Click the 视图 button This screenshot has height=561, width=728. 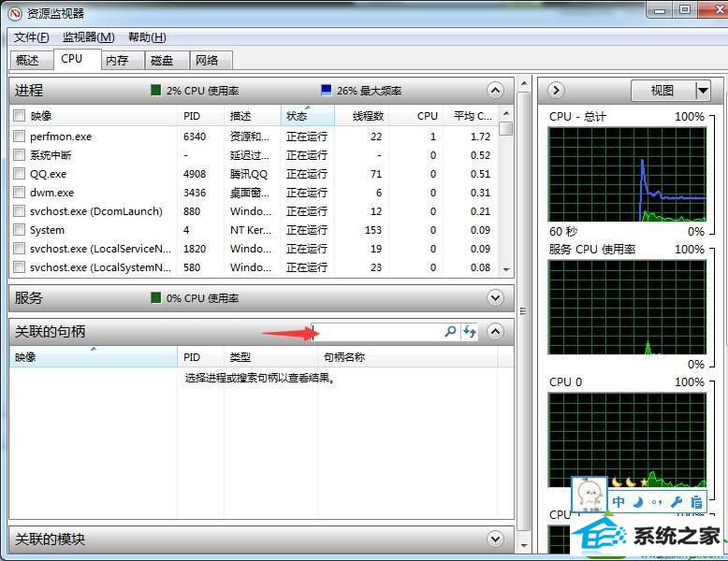pos(663,90)
